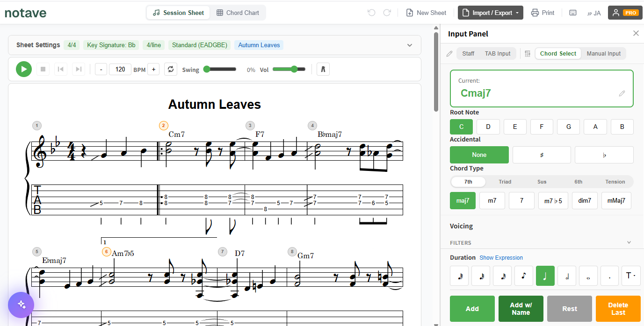644x326 pixels.
Task: Click the orange Delete Last button
Action: point(618,309)
